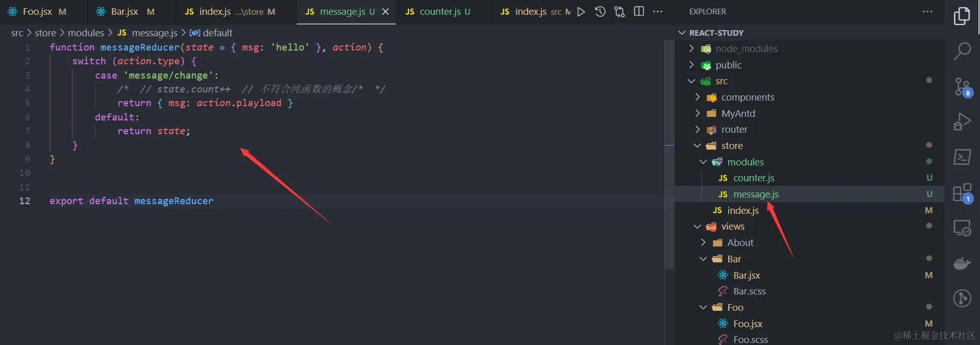
Task: Expand the components folder
Action: pos(698,97)
